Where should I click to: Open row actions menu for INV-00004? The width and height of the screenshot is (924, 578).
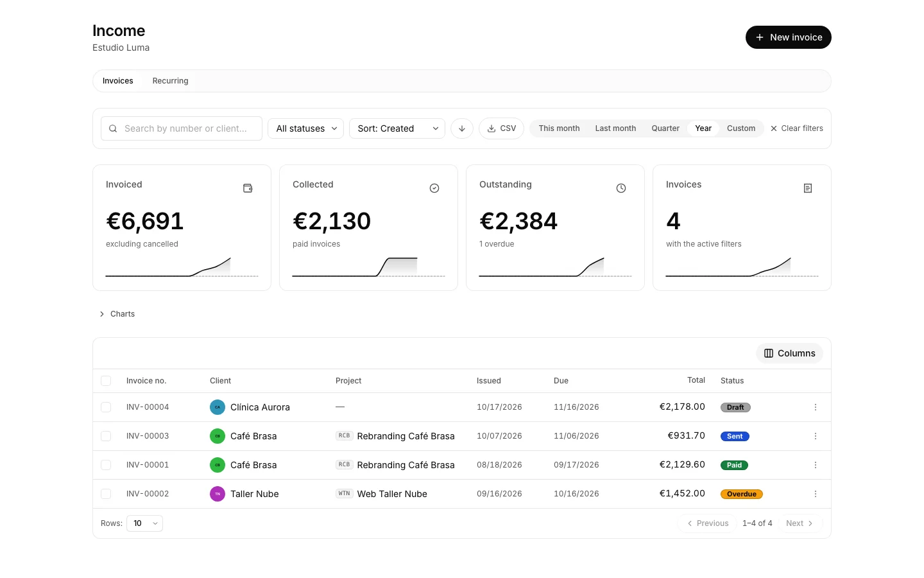816,407
